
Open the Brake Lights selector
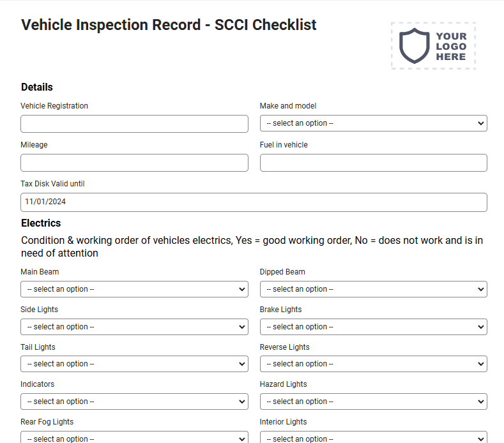[x=374, y=327]
